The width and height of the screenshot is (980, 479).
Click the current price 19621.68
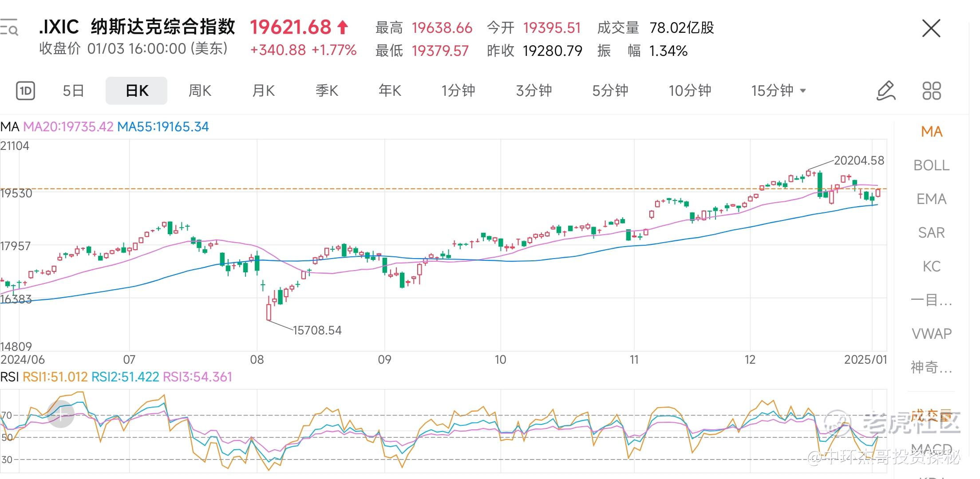[x=291, y=27]
